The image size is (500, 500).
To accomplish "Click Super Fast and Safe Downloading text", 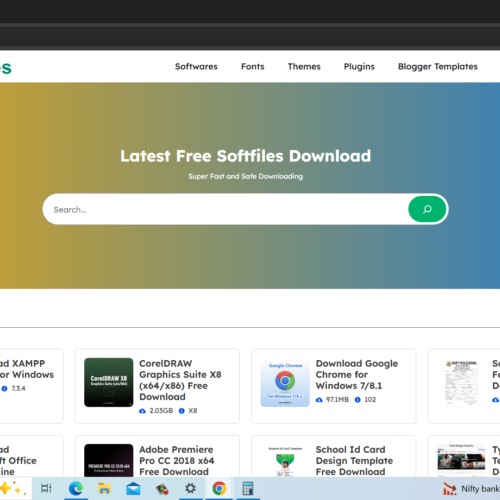I will pyautogui.click(x=246, y=176).
